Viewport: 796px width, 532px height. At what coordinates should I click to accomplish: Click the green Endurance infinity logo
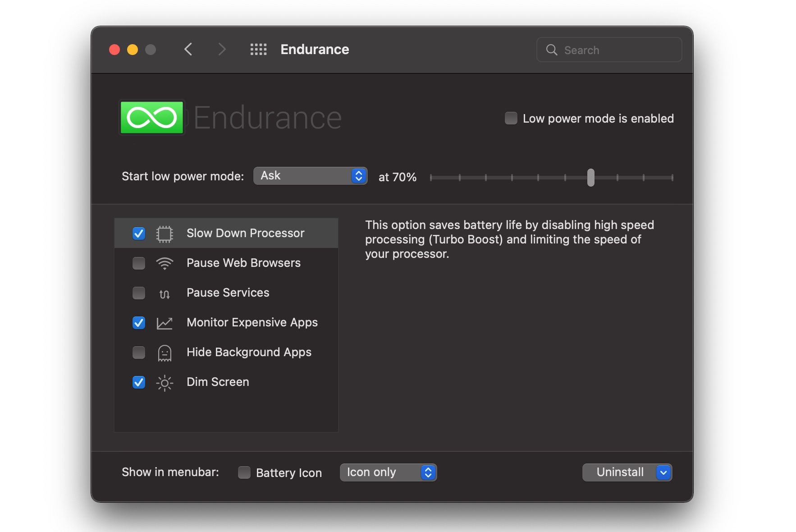(151, 118)
